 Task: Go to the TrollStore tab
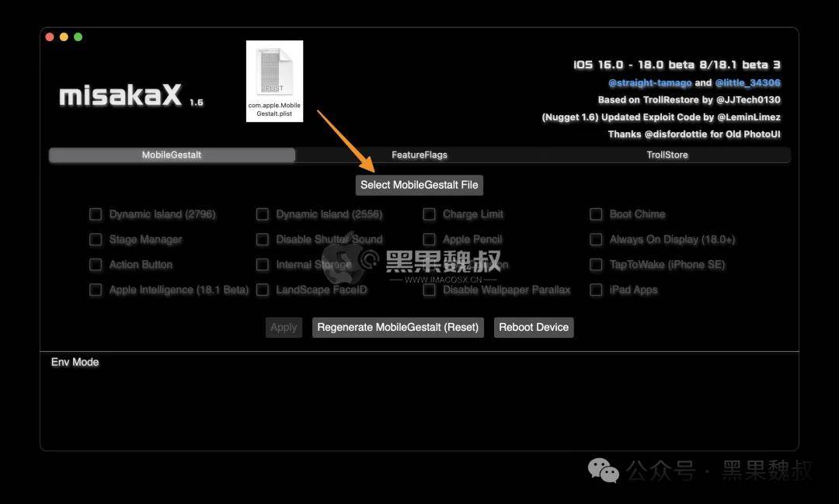tap(667, 155)
